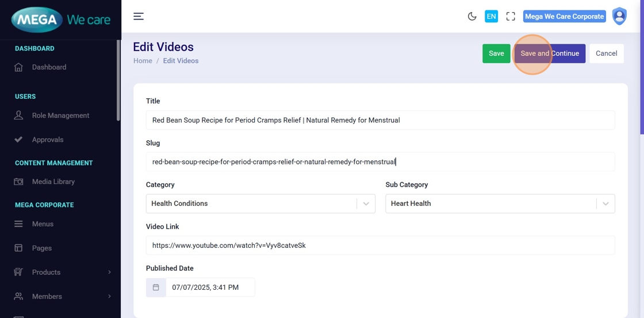Go to Approvals in sidebar

pyautogui.click(x=48, y=140)
